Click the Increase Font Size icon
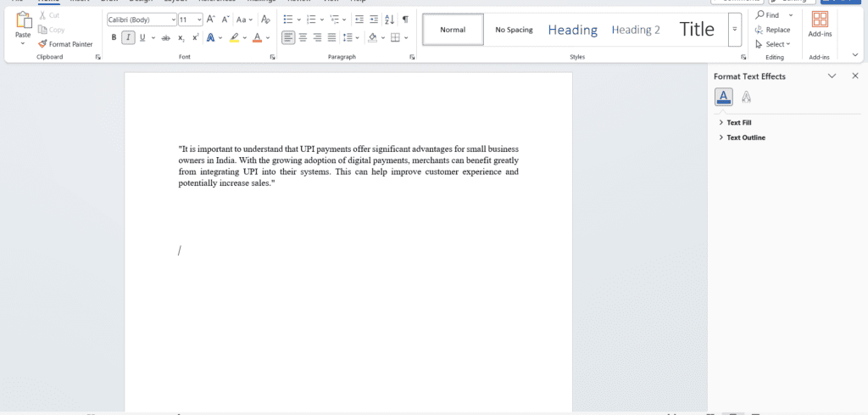 tap(210, 20)
